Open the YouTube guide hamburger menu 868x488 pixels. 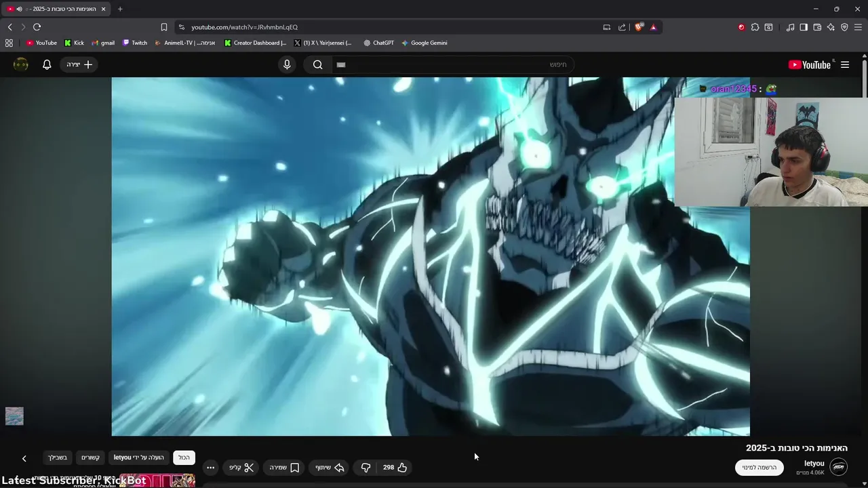pyautogui.click(x=845, y=65)
